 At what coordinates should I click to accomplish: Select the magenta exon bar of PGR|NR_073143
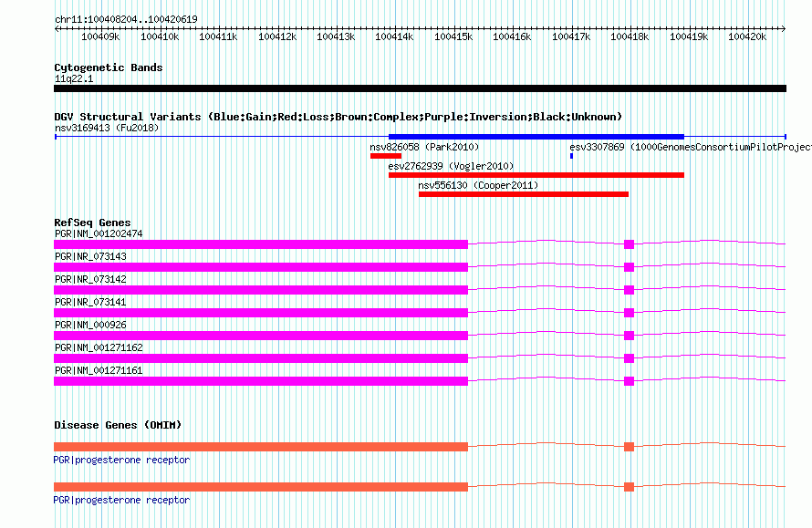click(x=261, y=267)
